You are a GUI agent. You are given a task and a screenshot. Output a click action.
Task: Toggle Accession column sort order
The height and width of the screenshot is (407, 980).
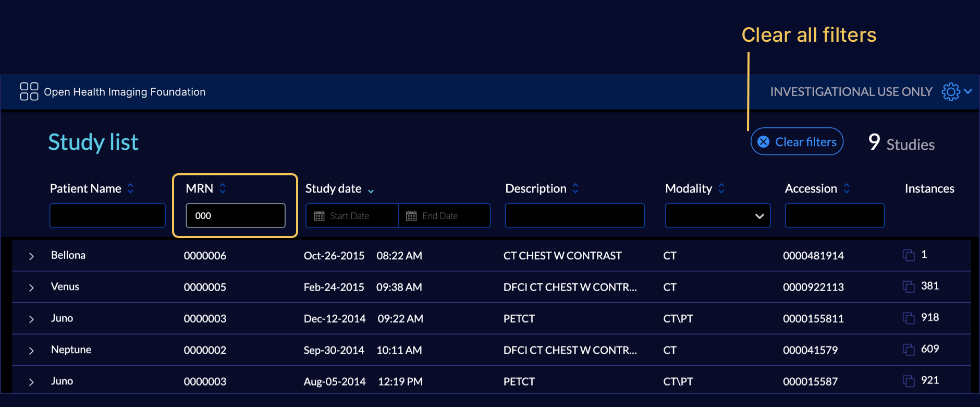847,188
